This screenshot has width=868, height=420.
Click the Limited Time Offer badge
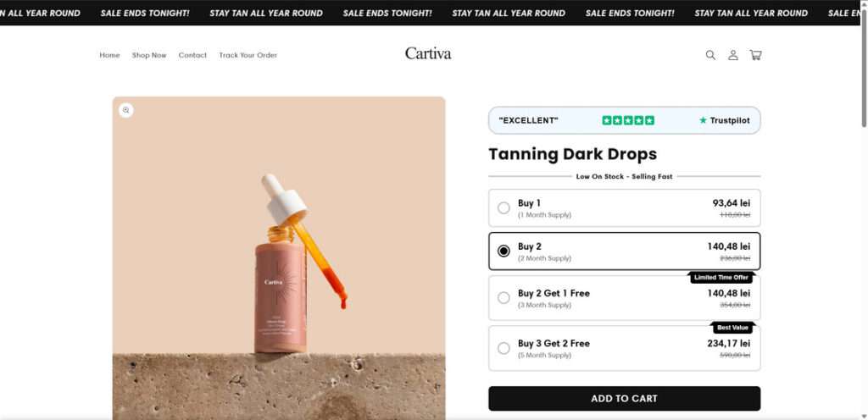point(721,278)
